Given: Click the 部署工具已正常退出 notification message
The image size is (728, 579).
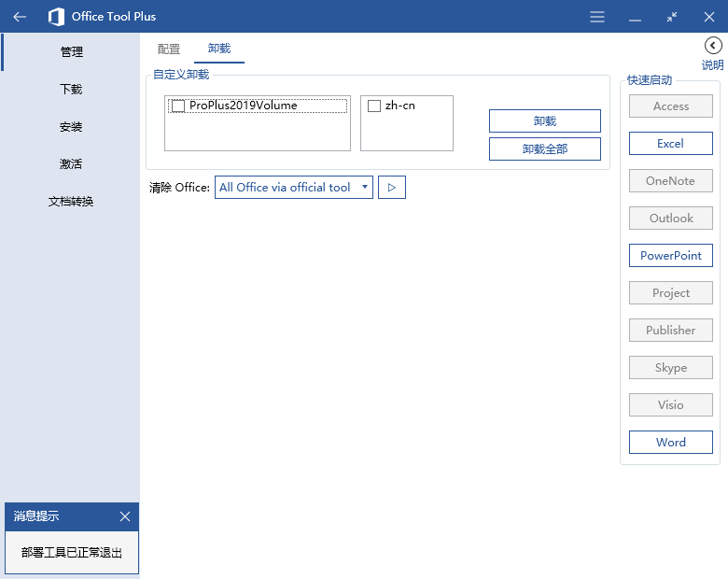Looking at the screenshot, I should click(72, 553).
